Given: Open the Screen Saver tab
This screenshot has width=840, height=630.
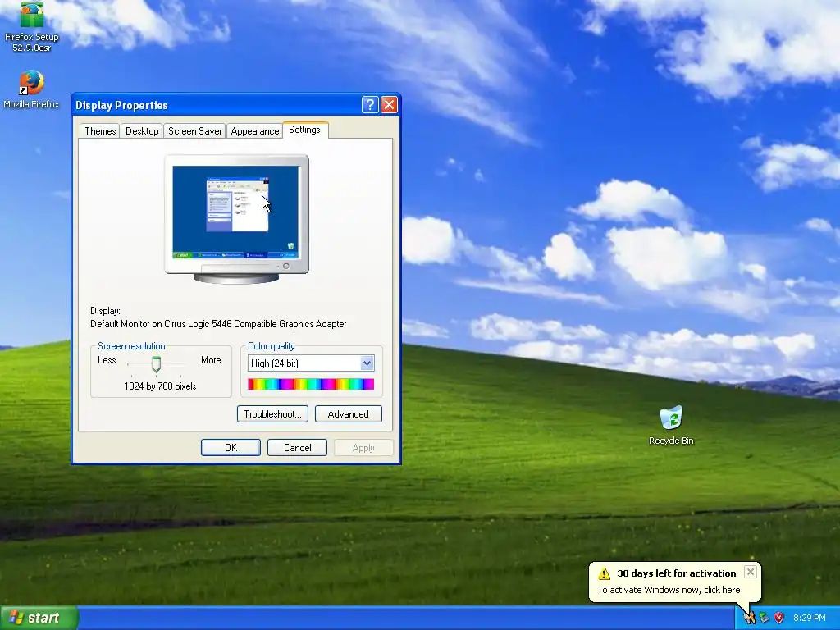Looking at the screenshot, I should [194, 131].
